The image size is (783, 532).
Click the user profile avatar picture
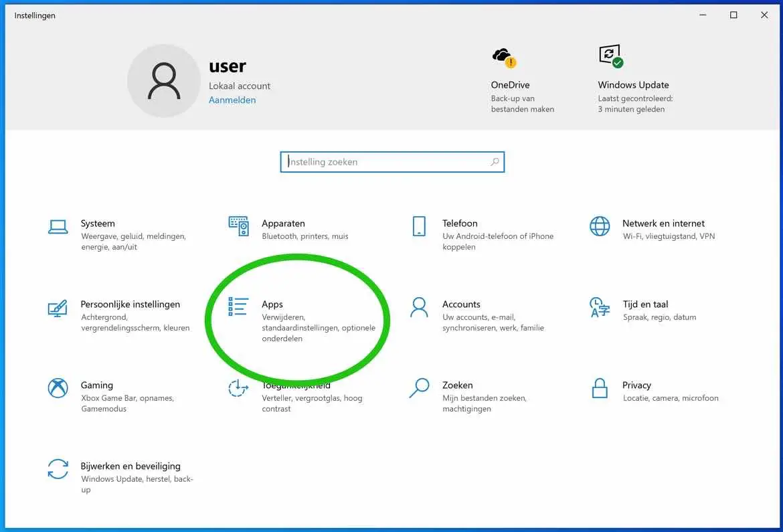coord(164,81)
